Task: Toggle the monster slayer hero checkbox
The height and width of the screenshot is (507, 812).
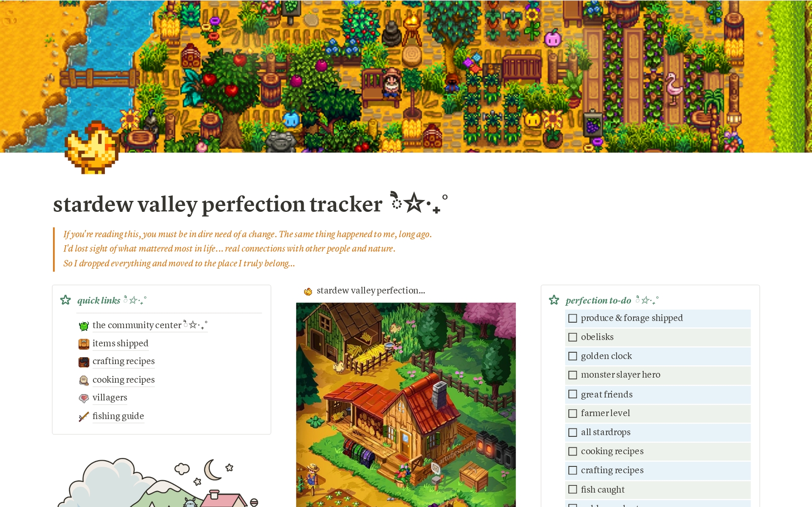Action: 572,375
